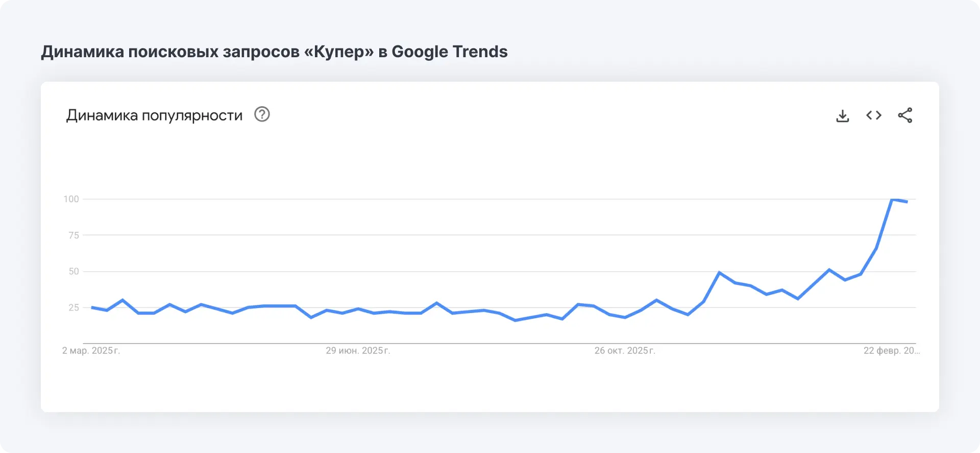Click first word «Динамика» of bold page heading

(x=82, y=52)
